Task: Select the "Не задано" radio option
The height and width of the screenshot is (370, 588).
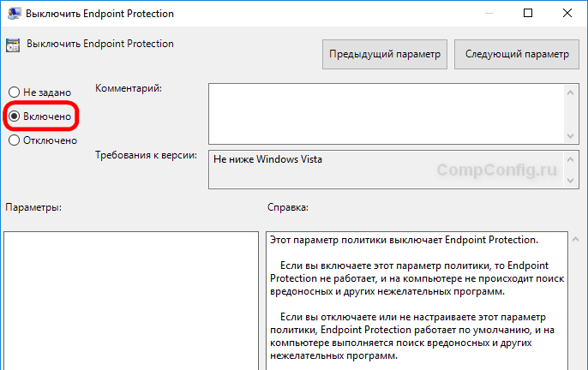Action: (x=14, y=92)
